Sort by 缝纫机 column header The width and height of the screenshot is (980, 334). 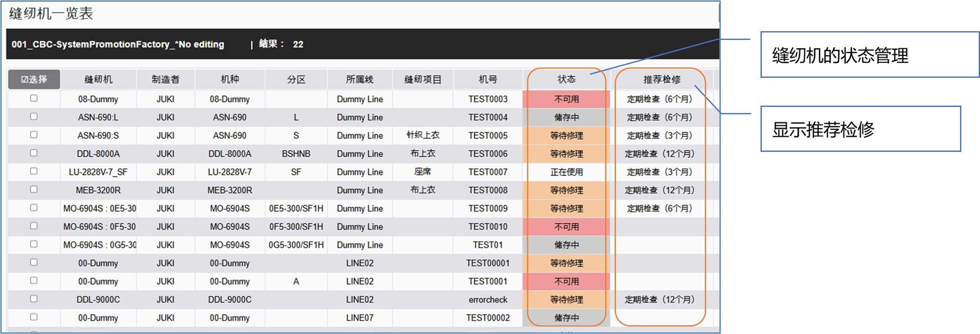click(x=98, y=79)
